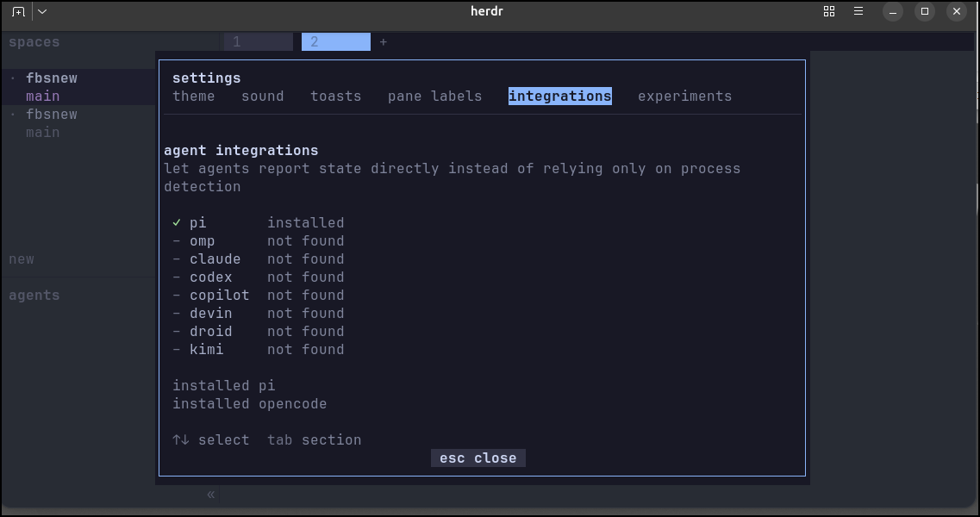Open the sound settings tab
Image resolution: width=980 pixels, height=517 pixels.
(263, 97)
